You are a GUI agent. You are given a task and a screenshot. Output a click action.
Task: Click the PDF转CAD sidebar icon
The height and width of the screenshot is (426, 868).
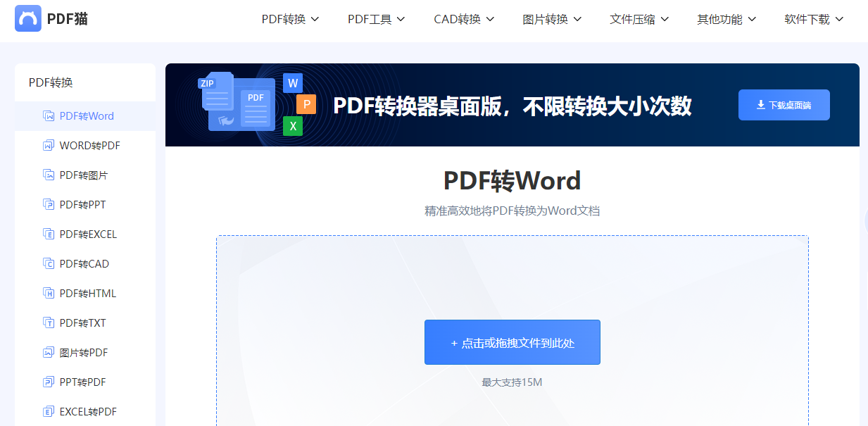click(49, 264)
